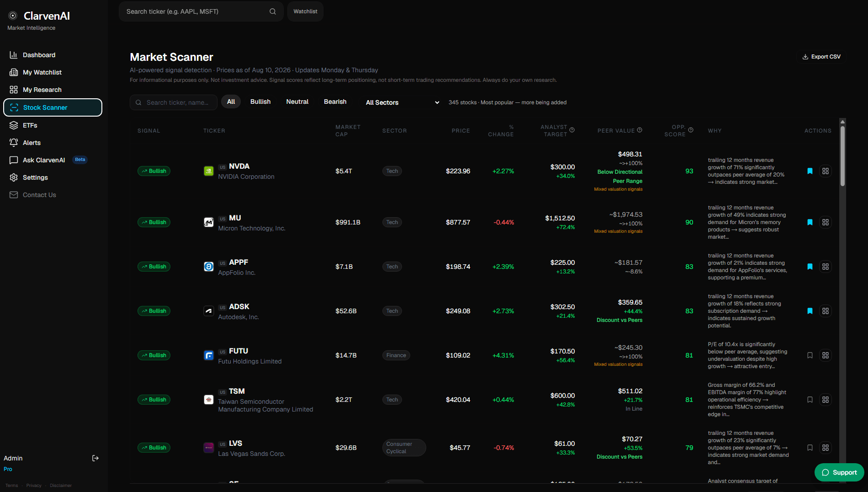
Task: Click the Consumer Cyclical tag for LVS
Action: (x=404, y=448)
